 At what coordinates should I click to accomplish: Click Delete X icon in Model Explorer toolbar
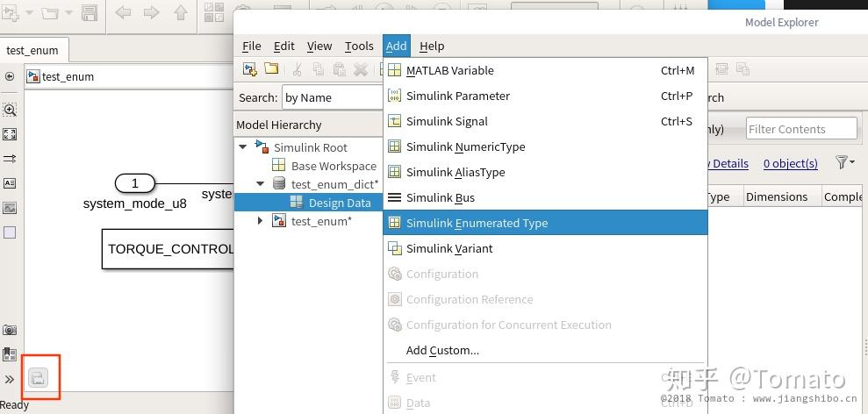click(x=361, y=69)
